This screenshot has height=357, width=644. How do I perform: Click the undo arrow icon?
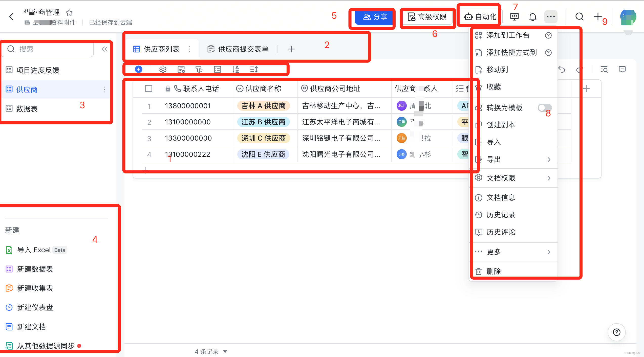562,69
